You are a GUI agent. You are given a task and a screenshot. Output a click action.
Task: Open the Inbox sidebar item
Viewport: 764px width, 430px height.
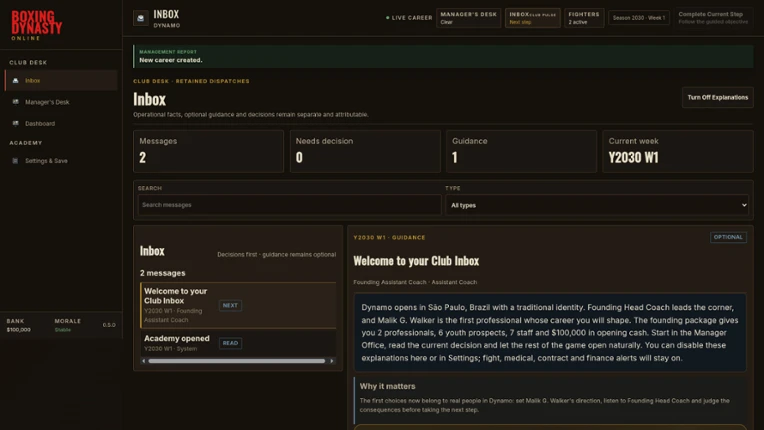pyautogui.click(x=61, y=80)
